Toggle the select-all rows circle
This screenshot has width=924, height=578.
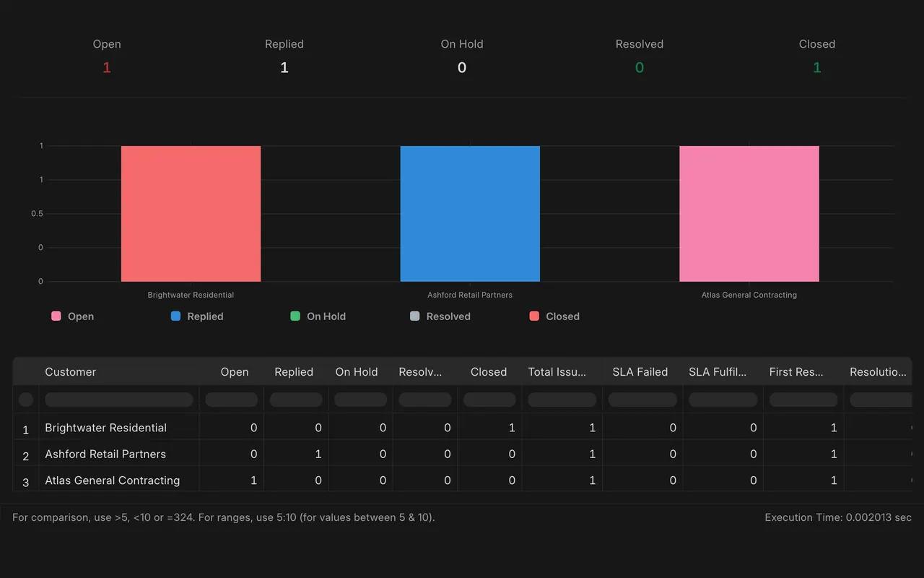click(x=26, y=400)
